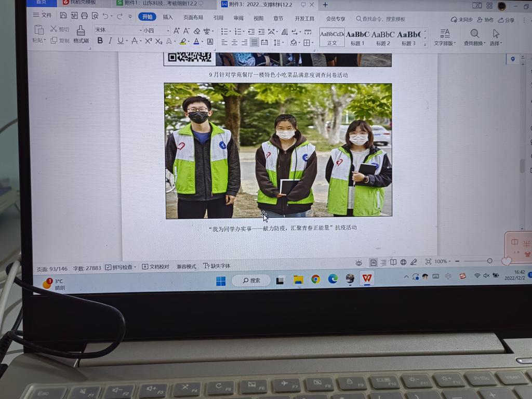The width and height of the screenshot is (532, 399).
Task: Toggle document proofreading (文档校对) in status bar
Action: (x=155, y=267)
